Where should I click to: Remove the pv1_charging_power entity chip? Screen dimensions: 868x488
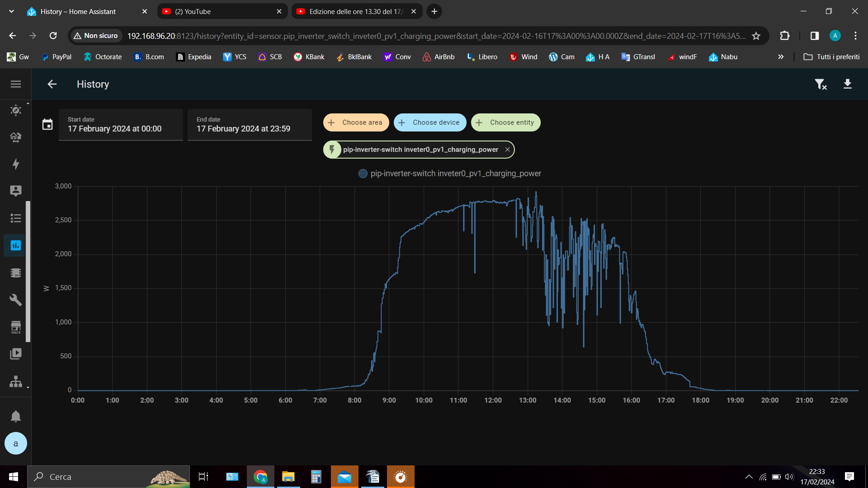tap(507, 150)
